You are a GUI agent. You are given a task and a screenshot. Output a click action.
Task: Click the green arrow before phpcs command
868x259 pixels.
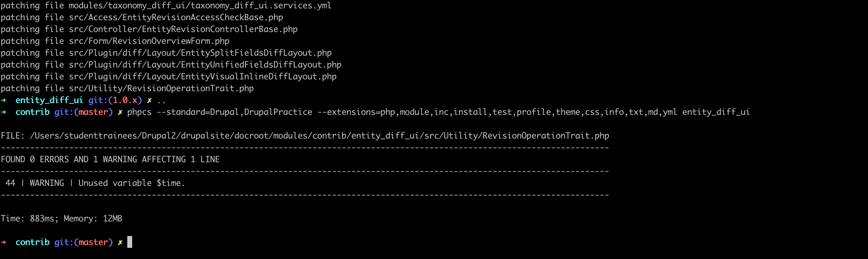point(3,112)
